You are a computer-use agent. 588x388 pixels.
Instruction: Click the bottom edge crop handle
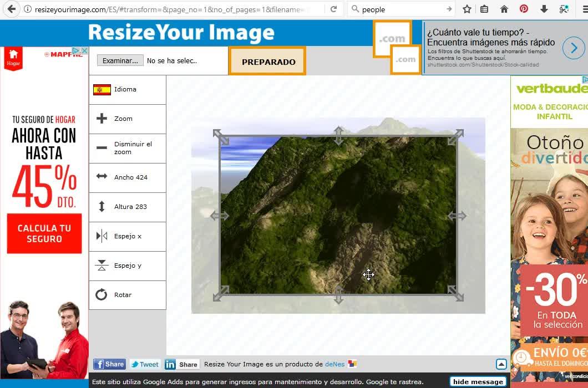tap(338, 294)
